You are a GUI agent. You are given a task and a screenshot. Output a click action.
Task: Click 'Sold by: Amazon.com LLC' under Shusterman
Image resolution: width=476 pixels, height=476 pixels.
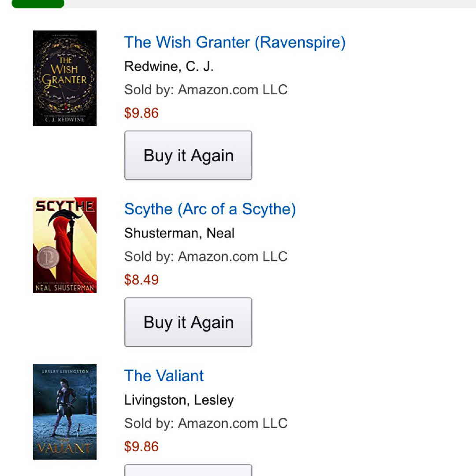pyautogui.click(x=206, y=257)
